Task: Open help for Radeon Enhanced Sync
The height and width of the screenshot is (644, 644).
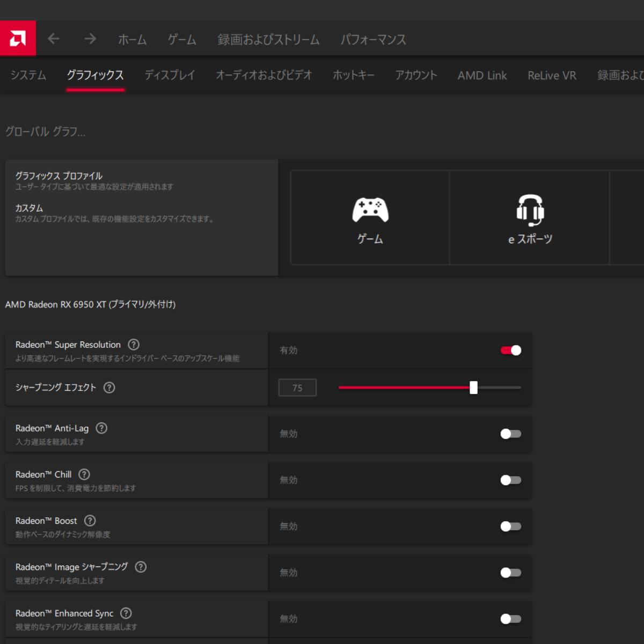Action: point(126,613)
